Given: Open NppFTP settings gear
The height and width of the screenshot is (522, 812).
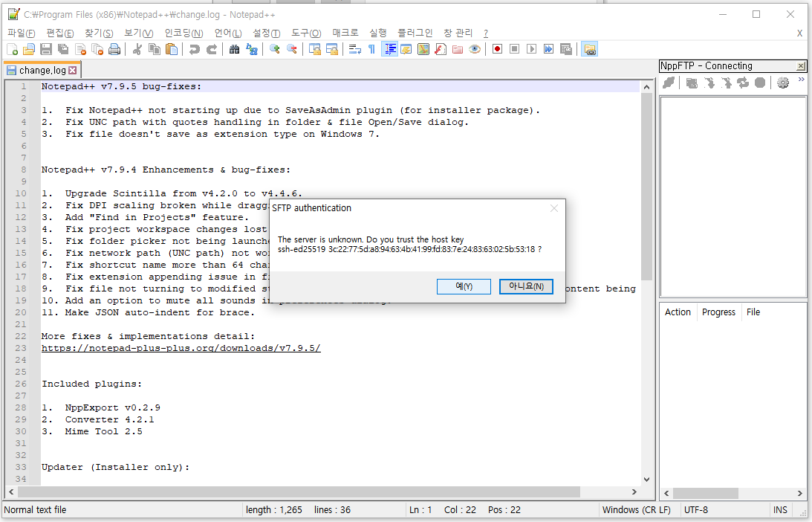Looking at the screenshot, I should 783,83.
